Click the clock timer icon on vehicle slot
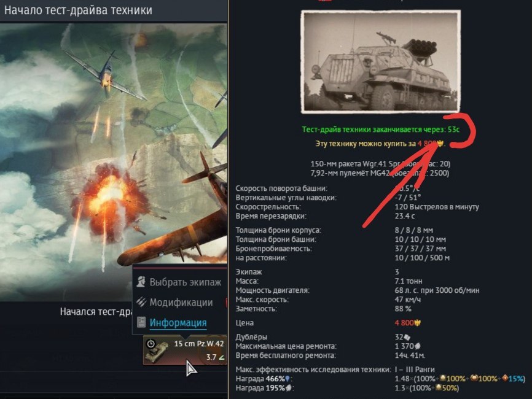 click(x=151, y=344)
